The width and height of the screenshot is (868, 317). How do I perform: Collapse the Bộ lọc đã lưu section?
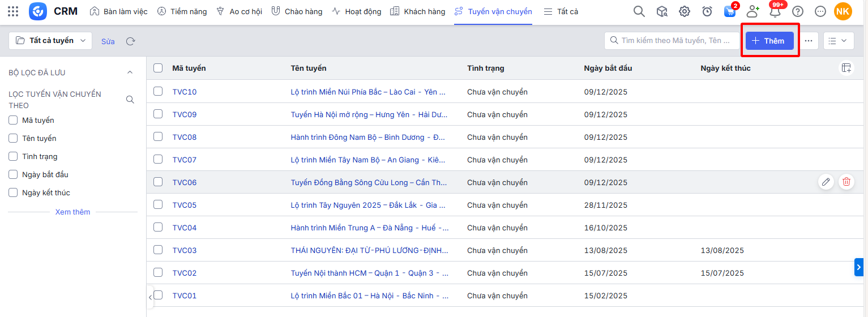pos(130,72)
